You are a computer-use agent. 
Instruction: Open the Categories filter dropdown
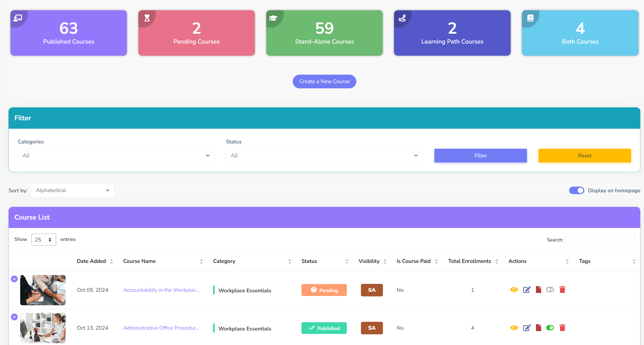tap(116, 156)
